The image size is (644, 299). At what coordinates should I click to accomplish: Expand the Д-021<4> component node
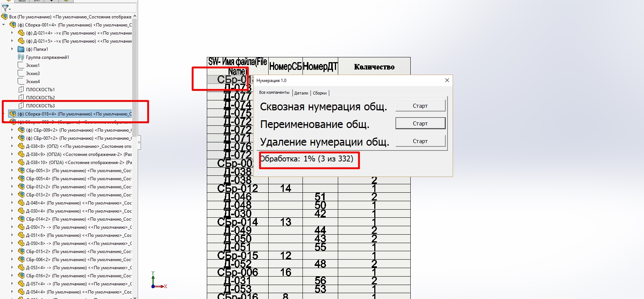[x=12, y=33]
